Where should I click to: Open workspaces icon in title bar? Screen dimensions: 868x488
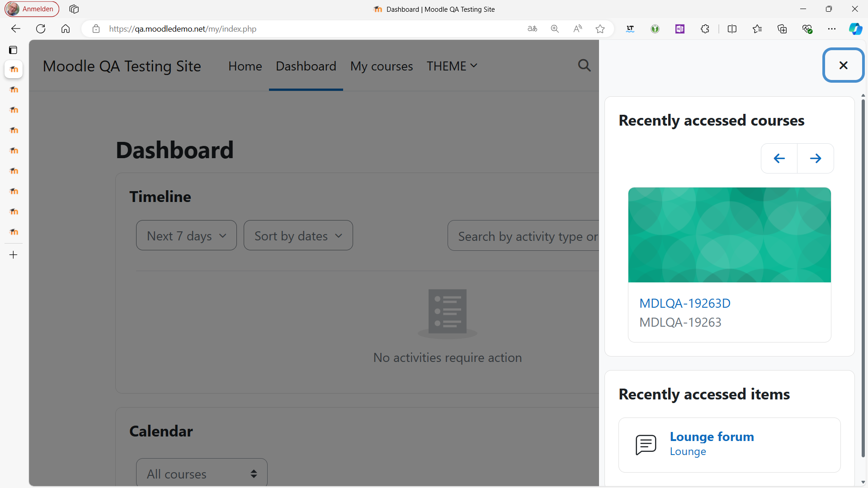(x=74, y=9)
